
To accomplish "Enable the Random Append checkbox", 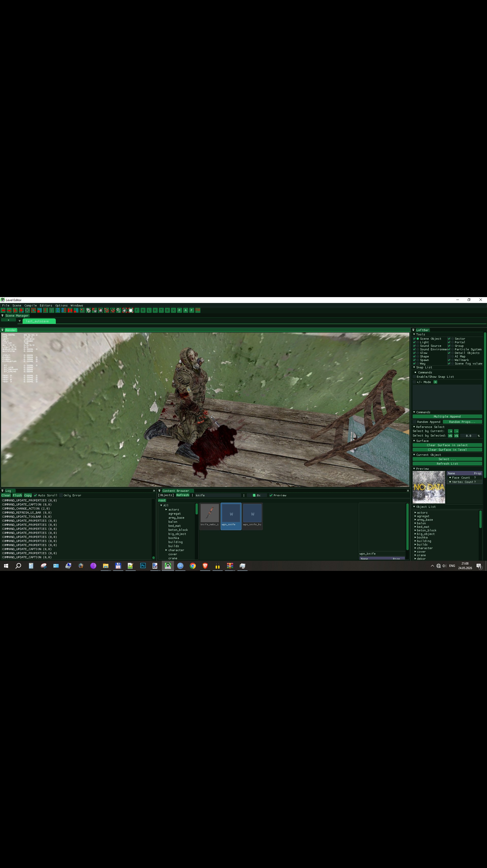I will (x=414, y=422).
